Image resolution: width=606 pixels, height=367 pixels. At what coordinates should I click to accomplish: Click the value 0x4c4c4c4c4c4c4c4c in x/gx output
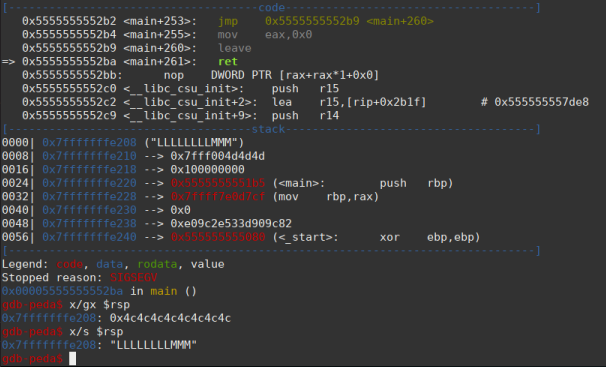170,318
